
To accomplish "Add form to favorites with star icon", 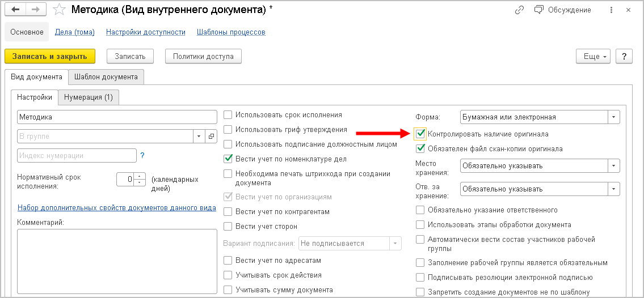I will [59, 10].
